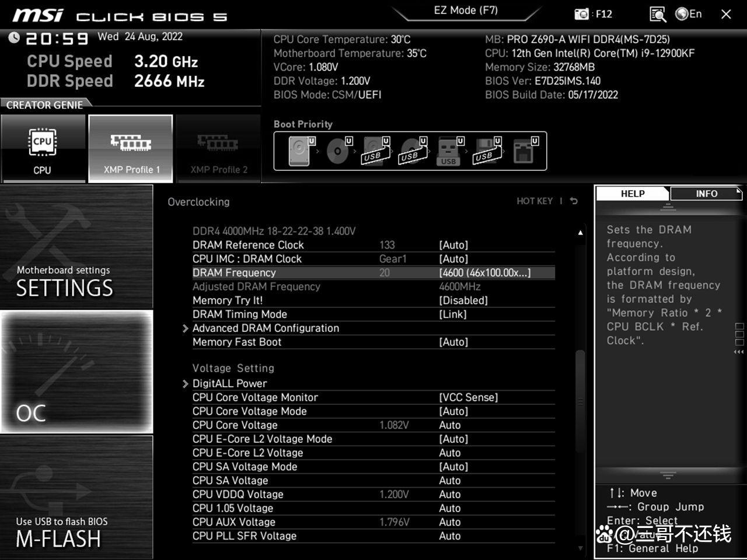This screenshot has height=560, width=747.
Task: Expand Advanced DRAM Configuration submenu
Action: 266,328
